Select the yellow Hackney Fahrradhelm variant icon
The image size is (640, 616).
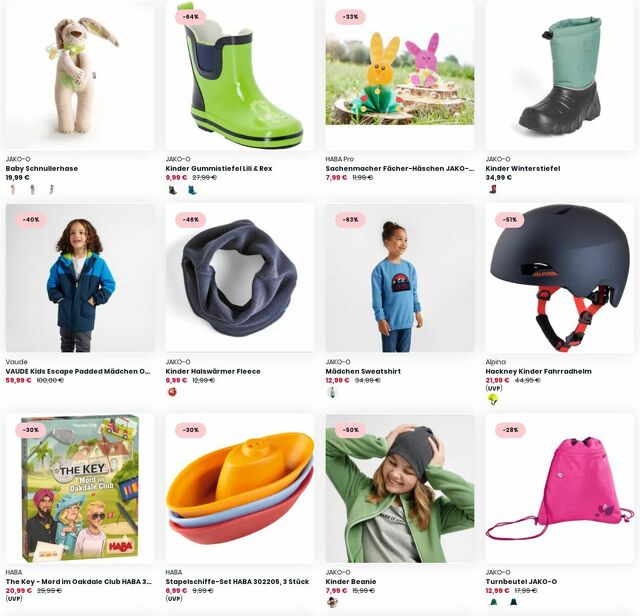point(493,400)
